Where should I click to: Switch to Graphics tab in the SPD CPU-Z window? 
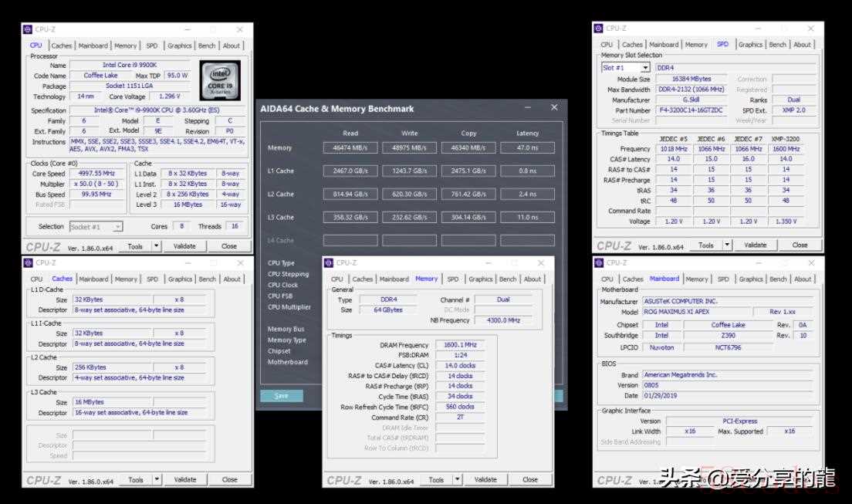(x=750, y=45)
